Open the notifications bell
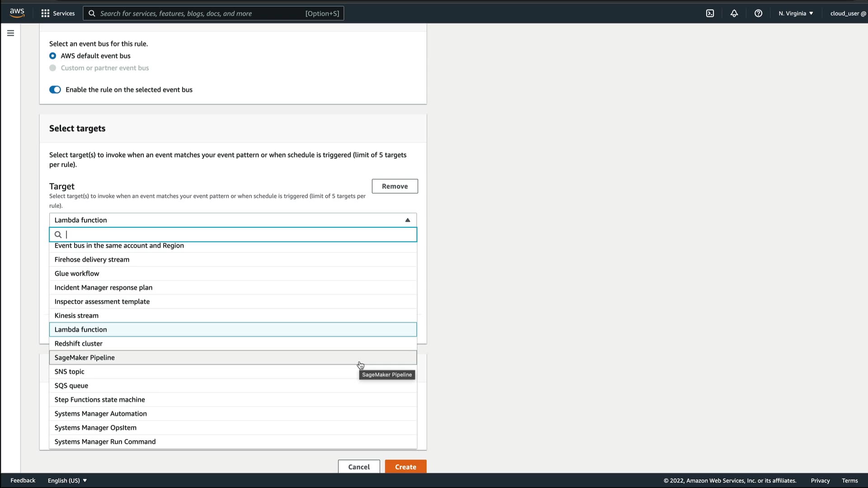Viewport: 868px width, 488px height. pos(734,14)
